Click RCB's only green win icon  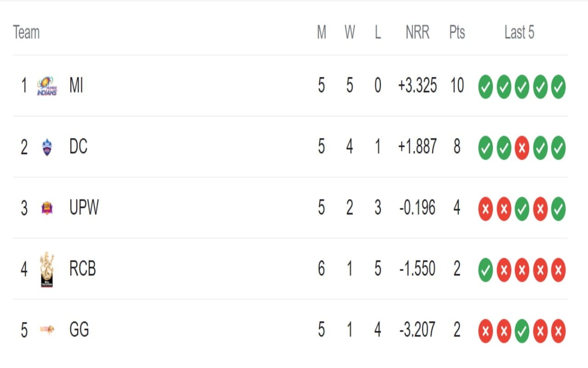click(x=486, y=270)
